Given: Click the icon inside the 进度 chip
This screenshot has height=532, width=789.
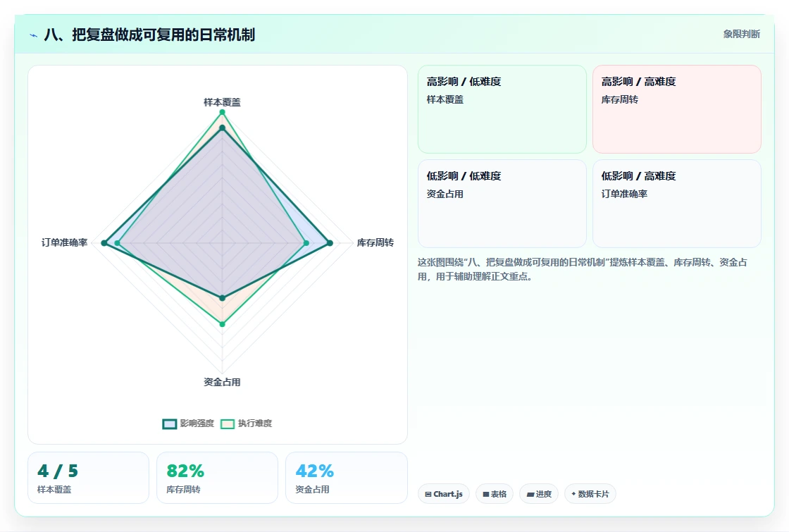Looking at the screenshot, I should click(x=530, y=494).
